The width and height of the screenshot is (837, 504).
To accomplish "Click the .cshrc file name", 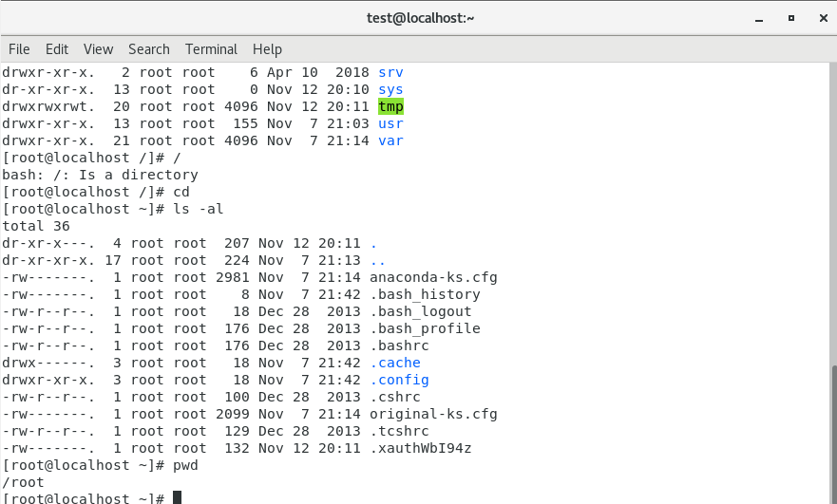I will [395, 397].
